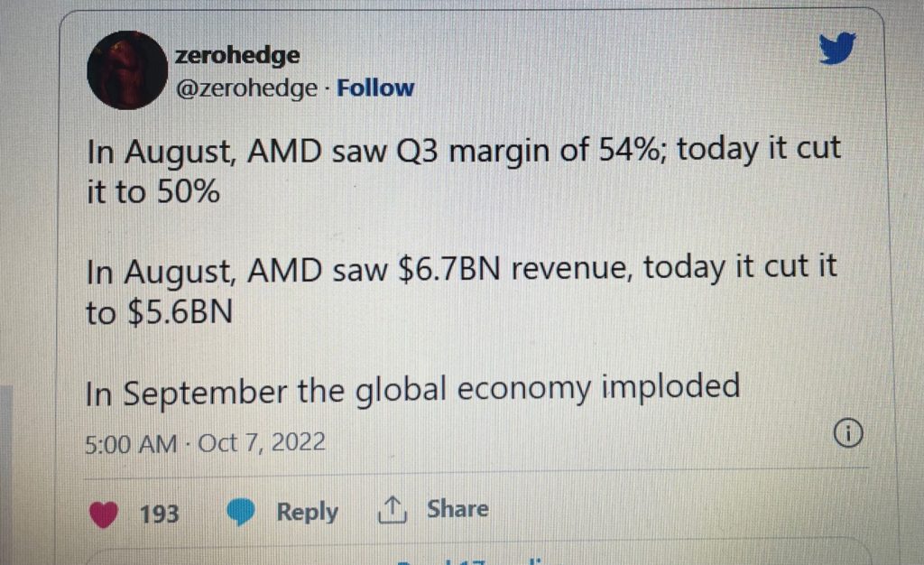The image size is (924, 565).
Task: Click the Reply label
Action: (307, 512)
